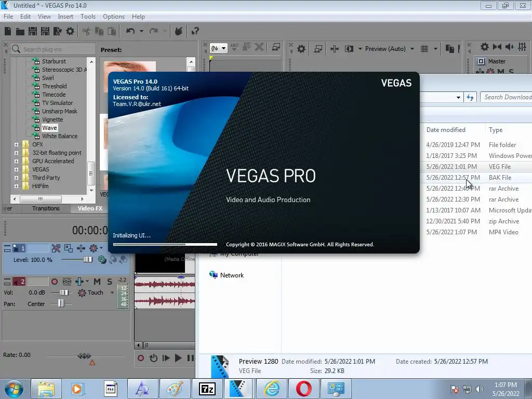Open the Undo history dropdown arrow

[x=141, y=31]
